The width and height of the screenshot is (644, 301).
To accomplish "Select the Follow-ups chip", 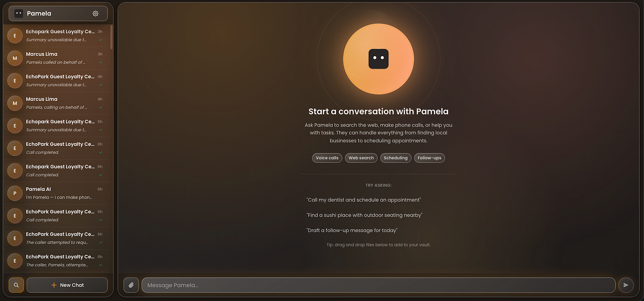I will click(430, 158).
